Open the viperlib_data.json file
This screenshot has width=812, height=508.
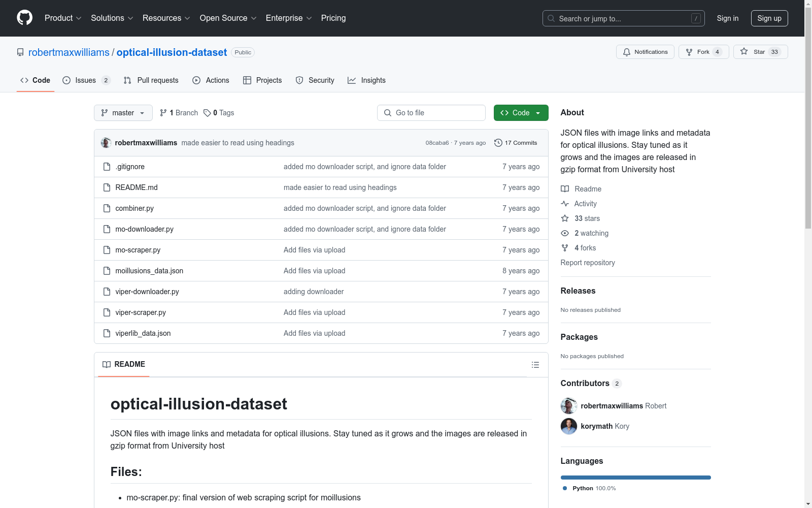point(143,333)
